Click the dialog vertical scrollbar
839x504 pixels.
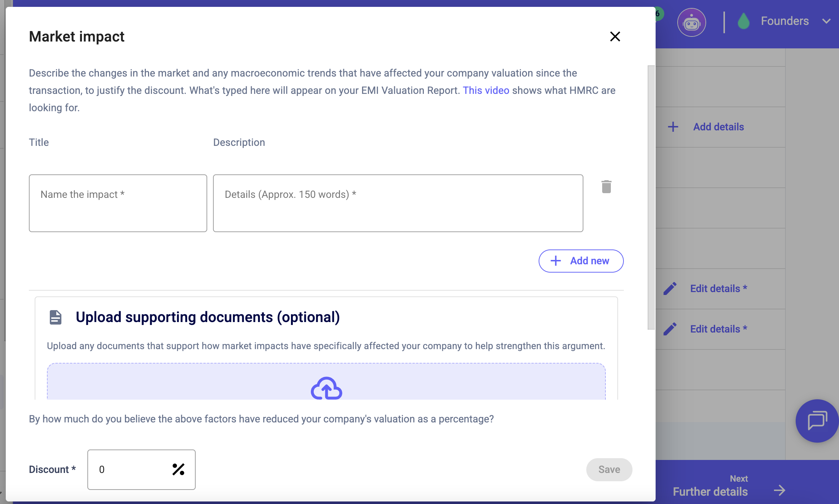pyautogui.click(x=651, y=197)
